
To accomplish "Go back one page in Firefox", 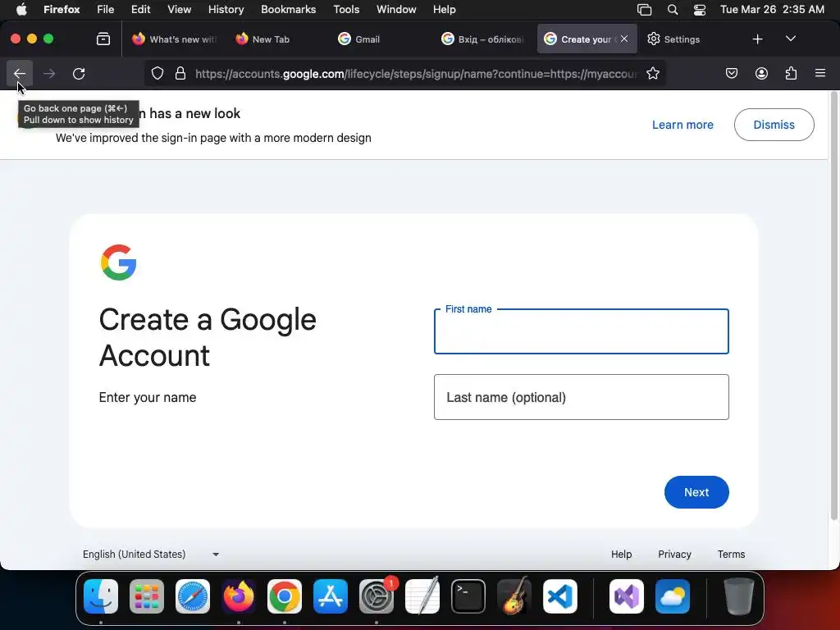I will pyautogui.click(x=20, y=73).
